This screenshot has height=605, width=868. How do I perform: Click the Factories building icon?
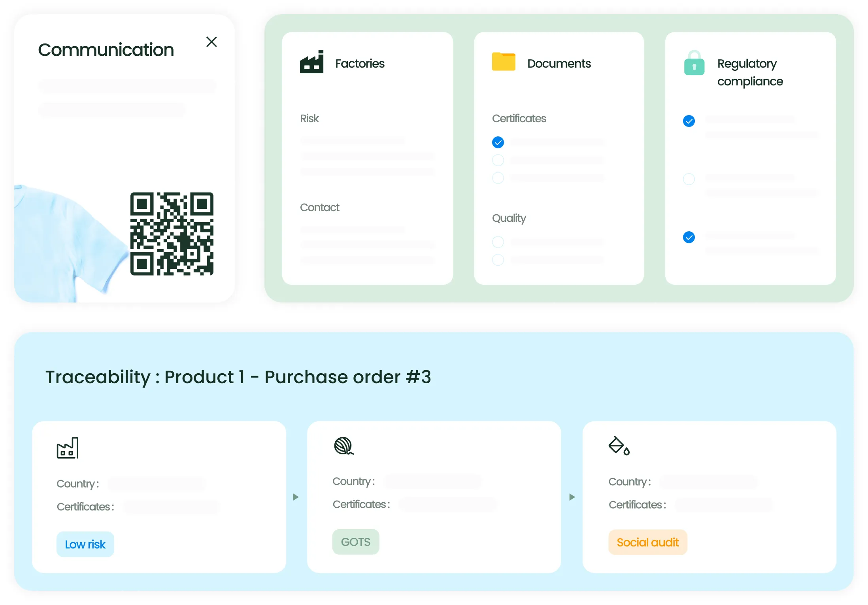click(312, 62)
